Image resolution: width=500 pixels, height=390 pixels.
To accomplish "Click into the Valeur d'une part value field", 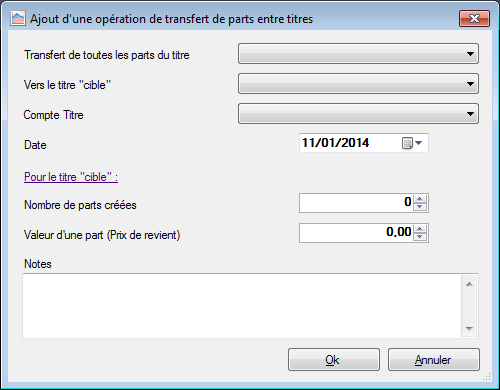I will coord(356,233).
